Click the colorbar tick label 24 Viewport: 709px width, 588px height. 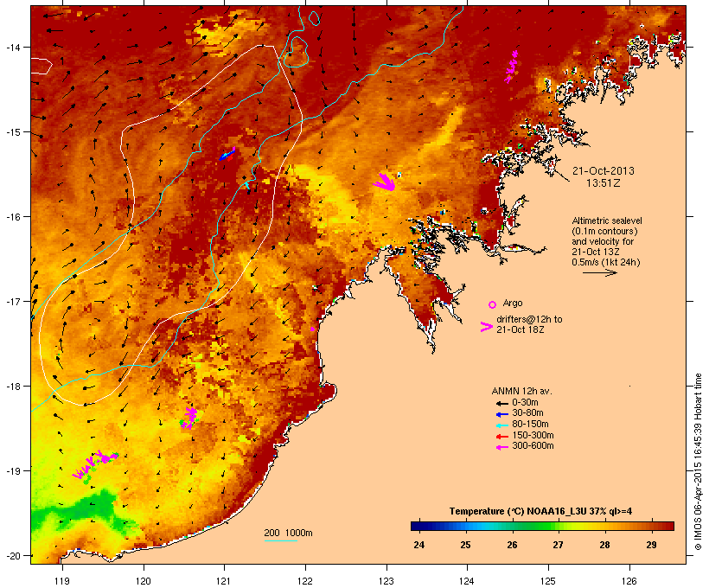[419, 545]
